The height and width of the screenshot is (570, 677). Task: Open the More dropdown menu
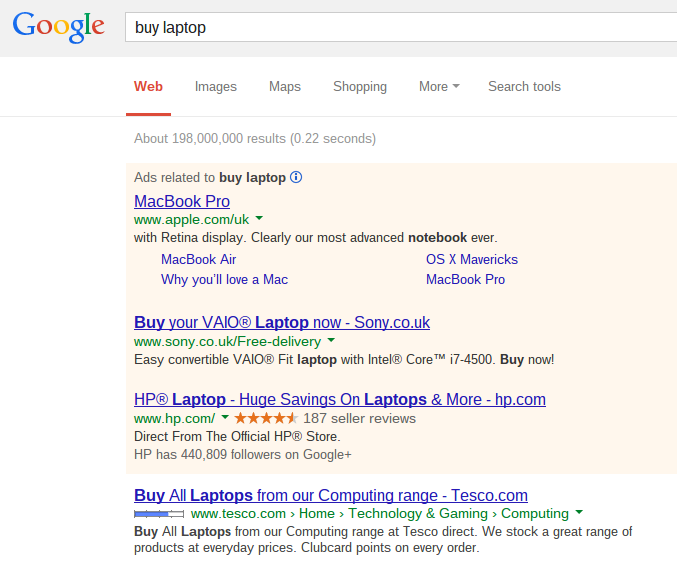coord(439,87)
